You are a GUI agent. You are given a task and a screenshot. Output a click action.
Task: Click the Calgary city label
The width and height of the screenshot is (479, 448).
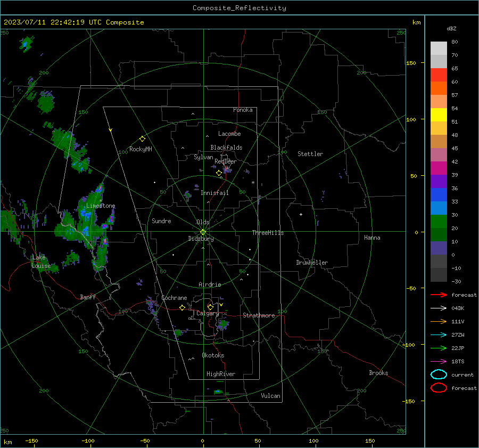coord(208,313)
